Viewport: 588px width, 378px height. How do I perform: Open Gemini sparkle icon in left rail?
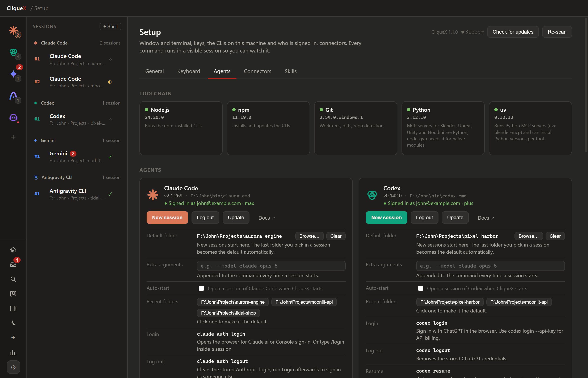pyautogui.click(x=13, y=74)
